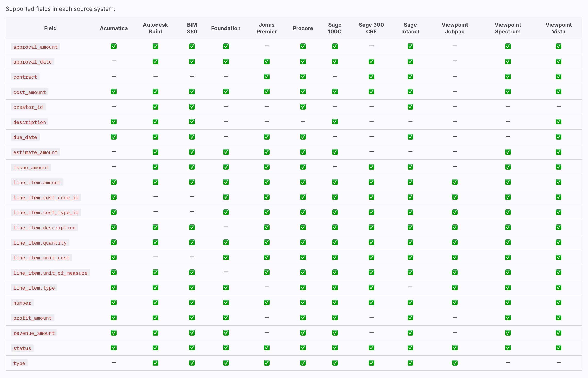Click the line_item.amount checkmark under Viewpoint Jobpac
This screenshot has height=378, width=588.
click(x=455, y=182)
